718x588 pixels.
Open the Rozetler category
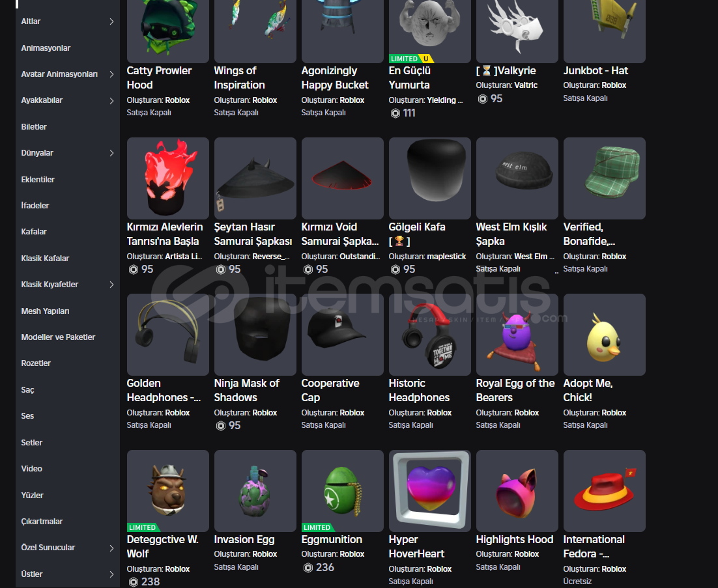36,363
